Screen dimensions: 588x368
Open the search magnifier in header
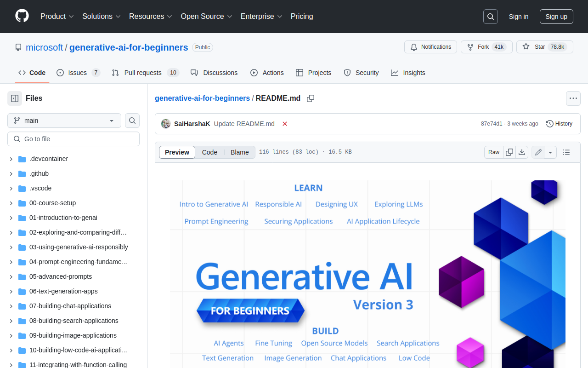(x=491, y=17)
